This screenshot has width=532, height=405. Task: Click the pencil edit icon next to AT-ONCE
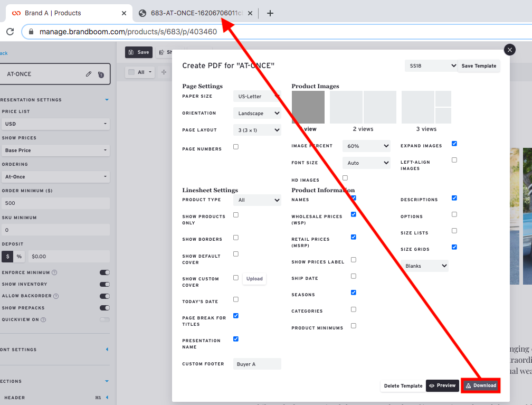[89, 74]
